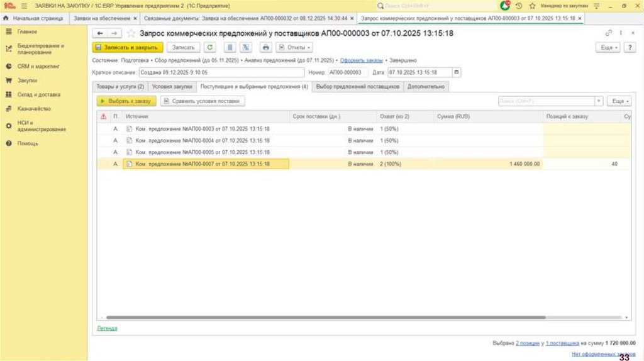Open favorites star in title bar

click(532, 6)
